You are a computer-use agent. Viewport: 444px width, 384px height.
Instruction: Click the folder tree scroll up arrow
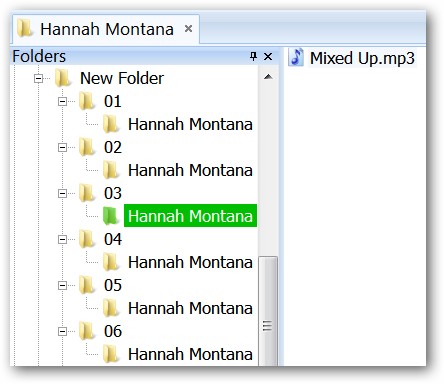pos(268,77)
